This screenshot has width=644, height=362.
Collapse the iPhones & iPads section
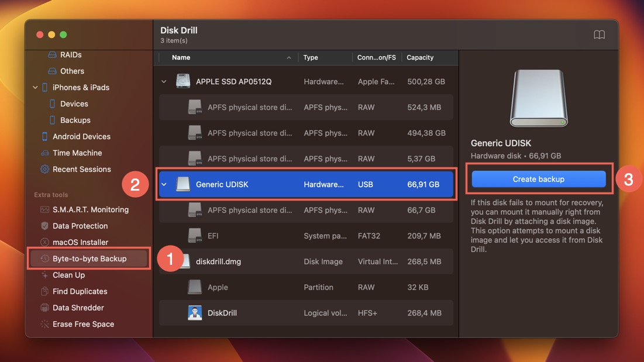(x=35, y=87)
